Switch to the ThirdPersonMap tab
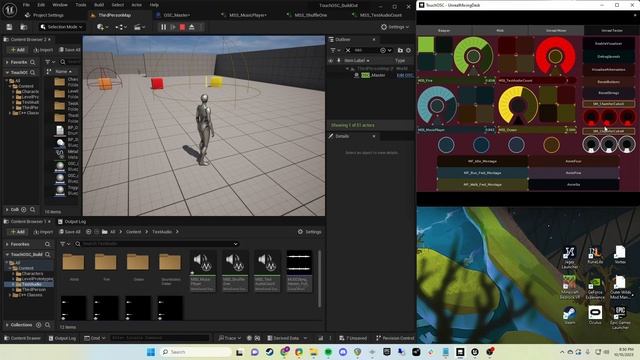The height and width of the screenshot is (360, 640). [114, 15]
